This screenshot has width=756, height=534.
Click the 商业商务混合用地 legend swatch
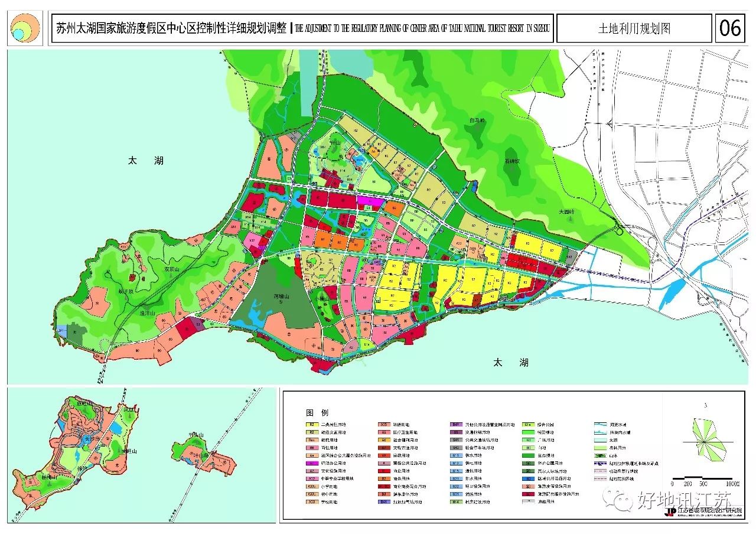tap(384, 486)
